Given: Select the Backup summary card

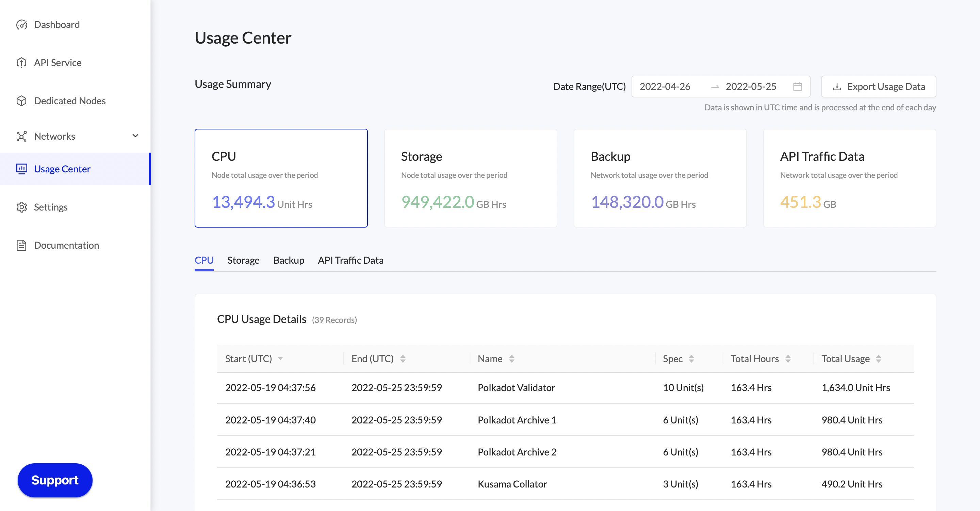Looking at the screenshot, I should click(x=660, y=178).
